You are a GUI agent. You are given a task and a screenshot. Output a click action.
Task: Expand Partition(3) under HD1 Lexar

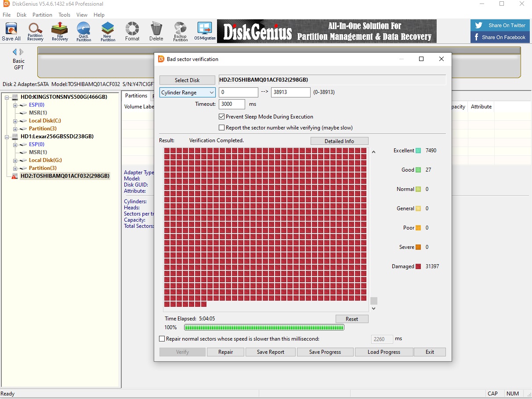(x=15, y=169)
